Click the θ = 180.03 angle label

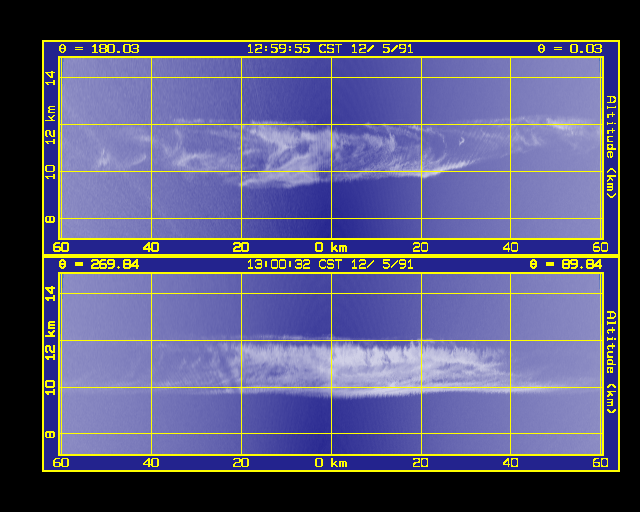click(x=99, y=49)
